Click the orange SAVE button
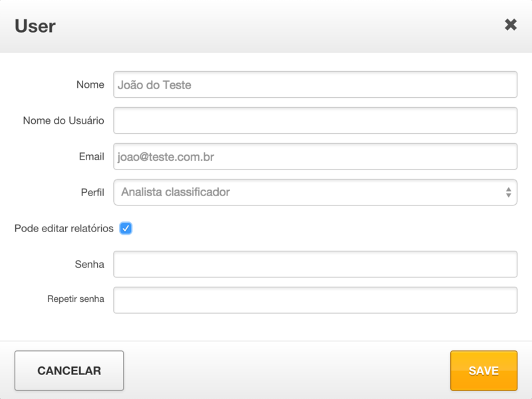 tap(483, 370)
